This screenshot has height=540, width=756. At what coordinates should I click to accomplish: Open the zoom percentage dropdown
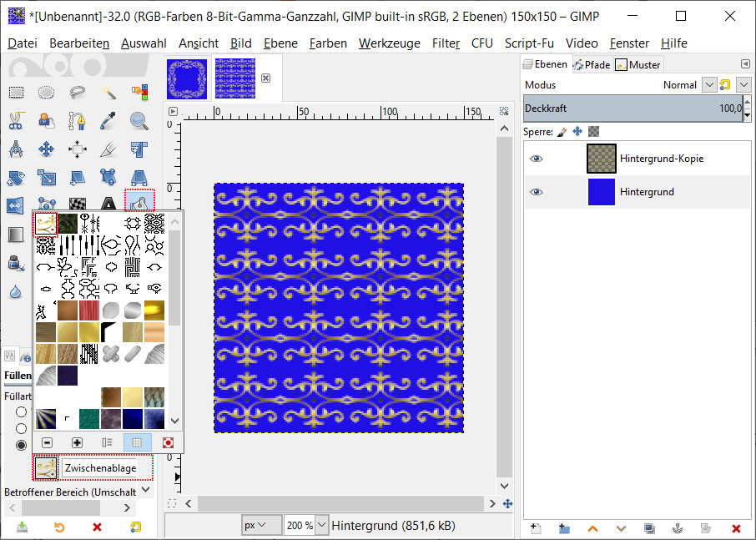pos(321,525)
